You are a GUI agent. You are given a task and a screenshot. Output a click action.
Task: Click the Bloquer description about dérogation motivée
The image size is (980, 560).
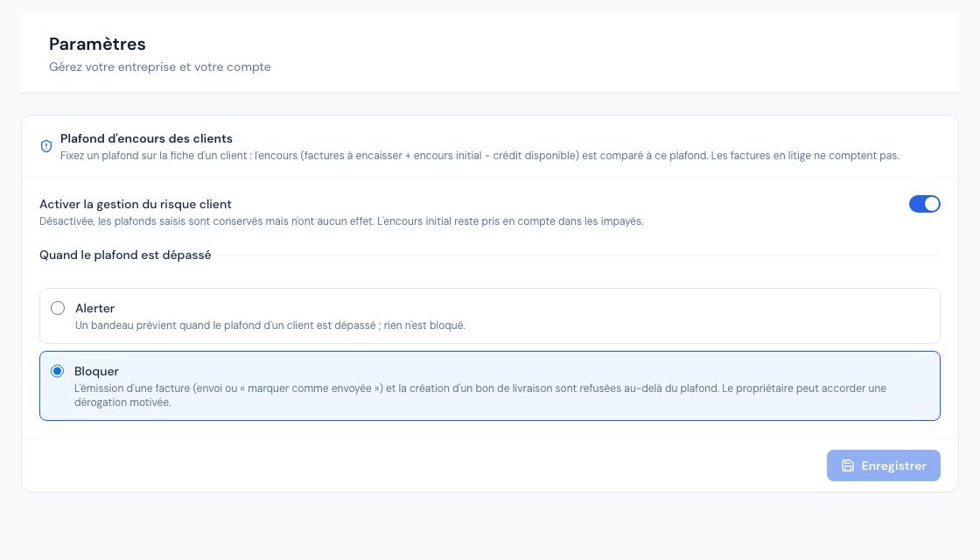tap(480, 395)
